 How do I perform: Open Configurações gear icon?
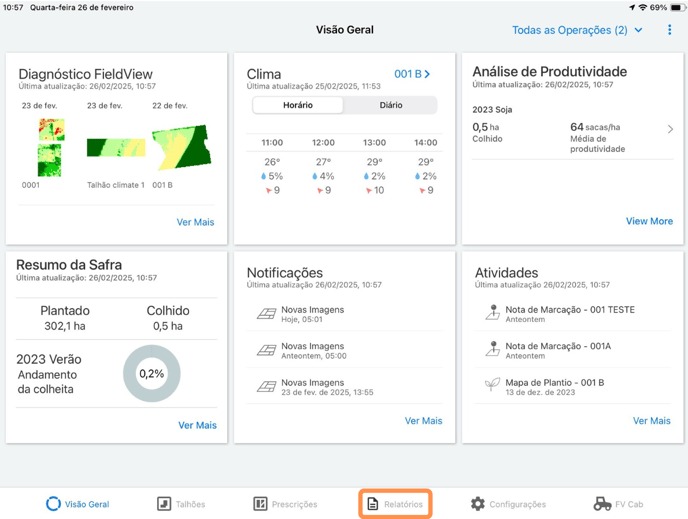coord(478,504)
